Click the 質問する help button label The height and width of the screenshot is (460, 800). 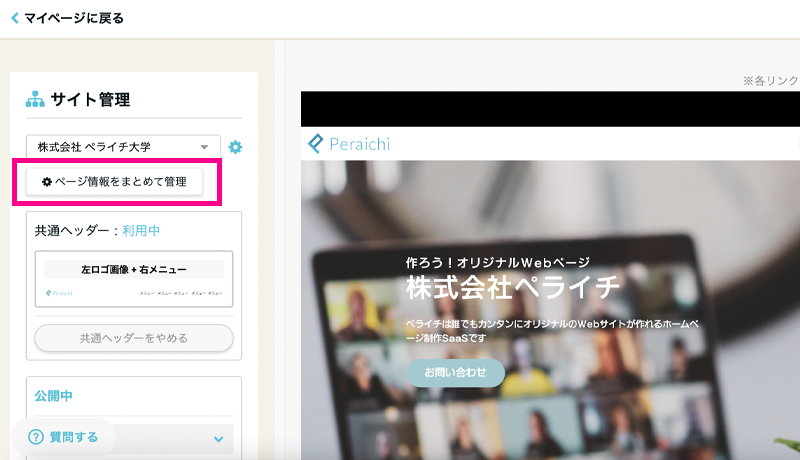(74, 437)
